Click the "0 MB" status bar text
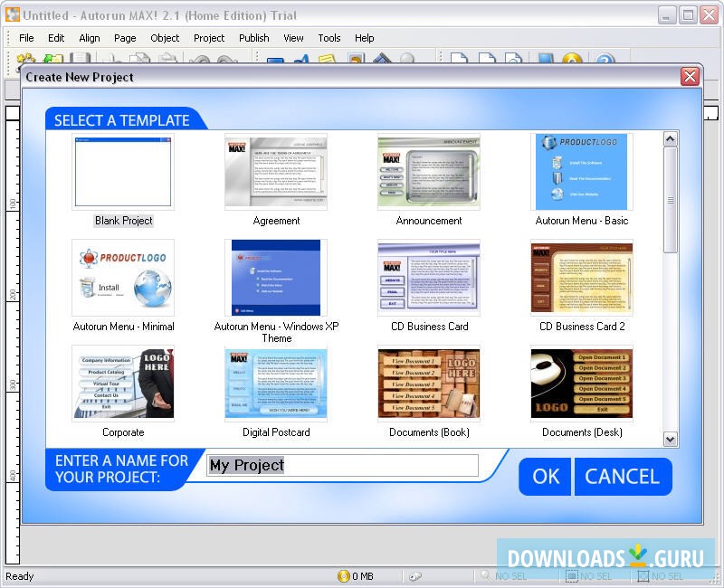The width and height of the screenshot is (724, 588). point(363,576)
